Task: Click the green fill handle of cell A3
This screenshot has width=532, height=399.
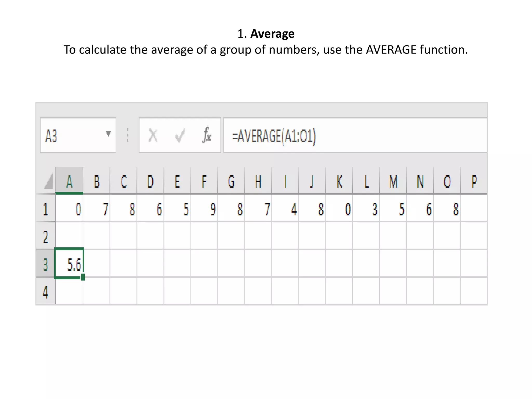Action: coord(83,277)
